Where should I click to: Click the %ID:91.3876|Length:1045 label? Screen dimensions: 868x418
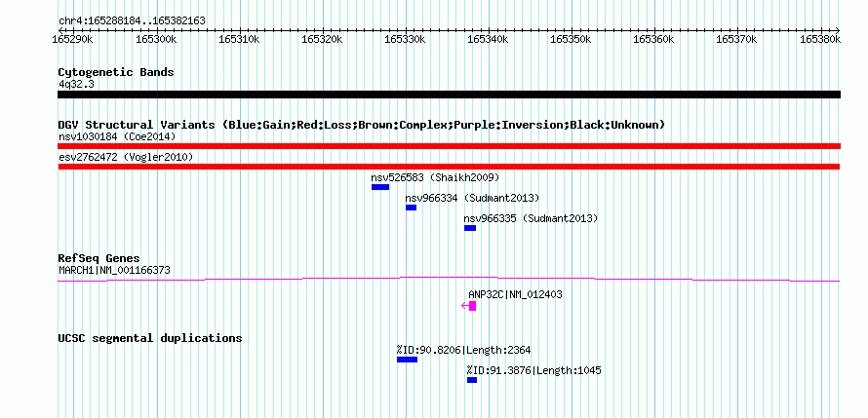[x=533, y=370]
